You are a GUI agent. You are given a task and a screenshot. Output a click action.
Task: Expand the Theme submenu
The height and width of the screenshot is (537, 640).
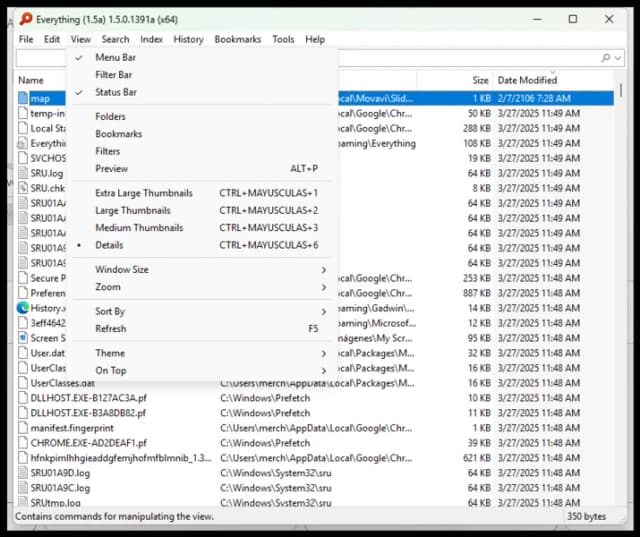coord(201,353)
